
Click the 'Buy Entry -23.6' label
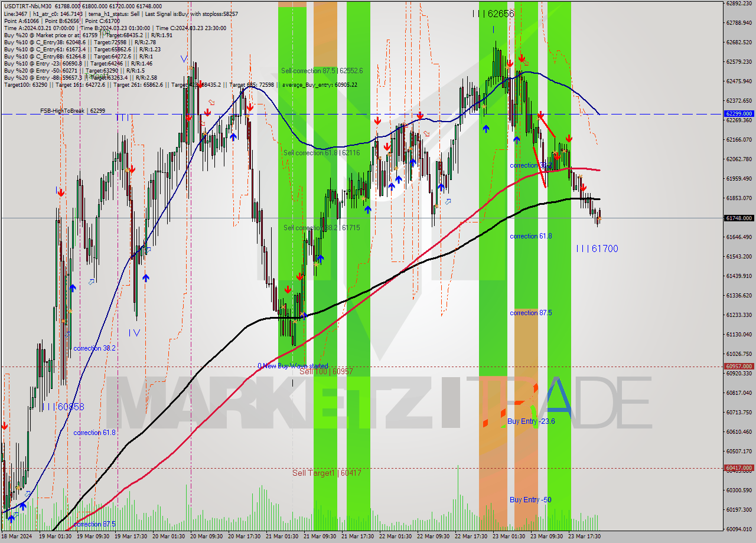531,421
